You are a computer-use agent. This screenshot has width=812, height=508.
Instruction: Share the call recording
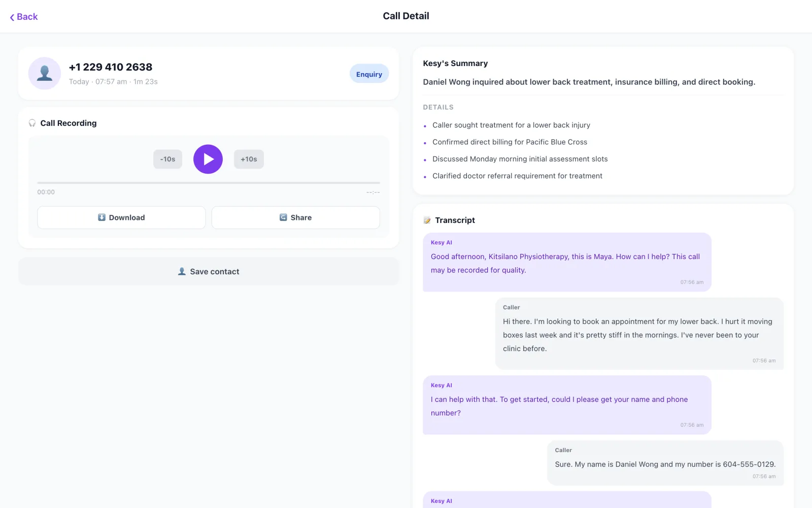[x=295, y=217]
